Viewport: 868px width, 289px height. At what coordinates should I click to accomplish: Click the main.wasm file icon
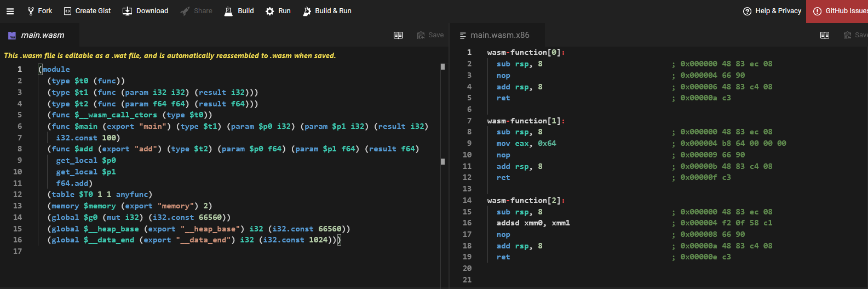click(x=12, y=35)
